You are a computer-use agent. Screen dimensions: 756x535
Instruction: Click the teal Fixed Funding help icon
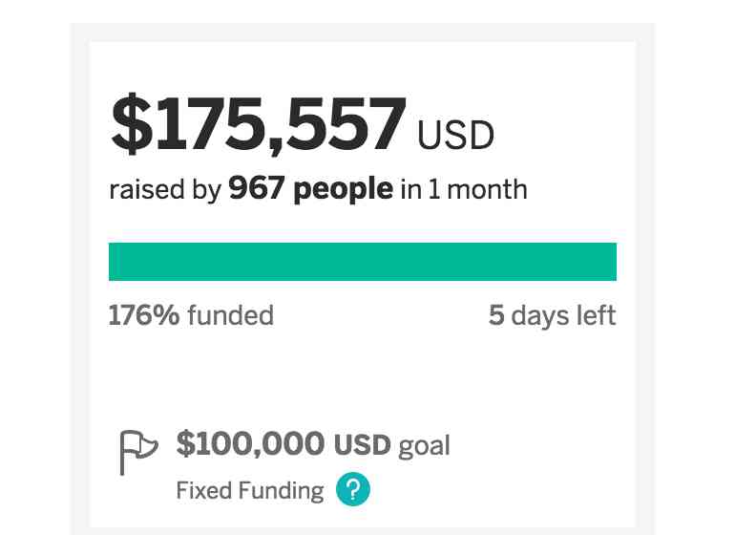(x=352, y=491)
